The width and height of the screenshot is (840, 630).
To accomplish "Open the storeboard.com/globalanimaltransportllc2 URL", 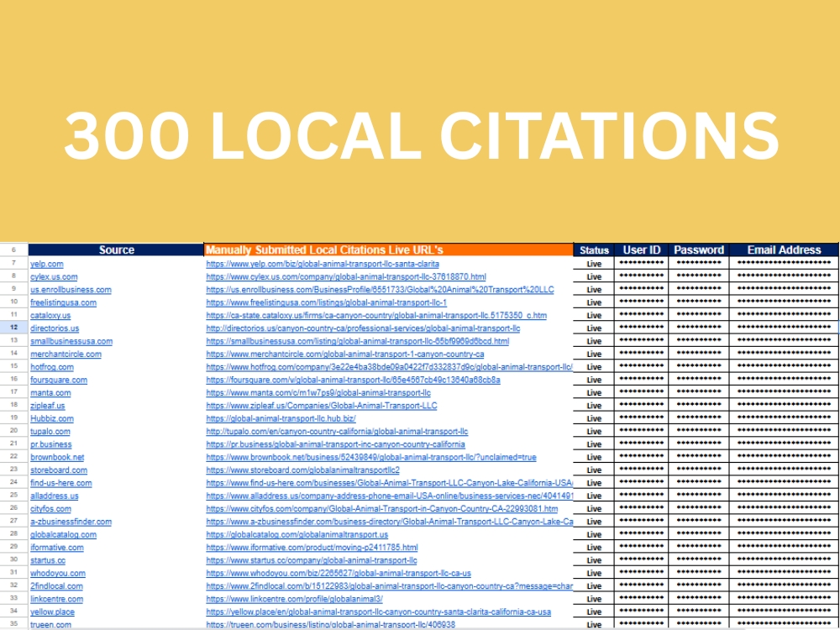I will tap(302, 470).
